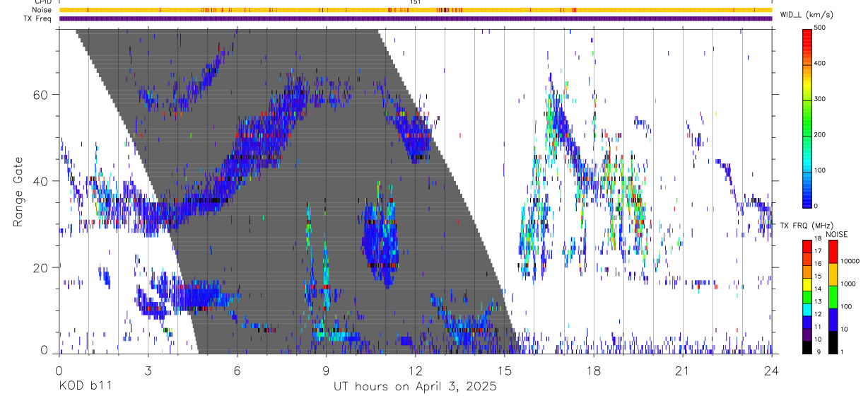868x401 pixels.
Task: Click the 21 tick on the UT hours axis
Action: 683,371
